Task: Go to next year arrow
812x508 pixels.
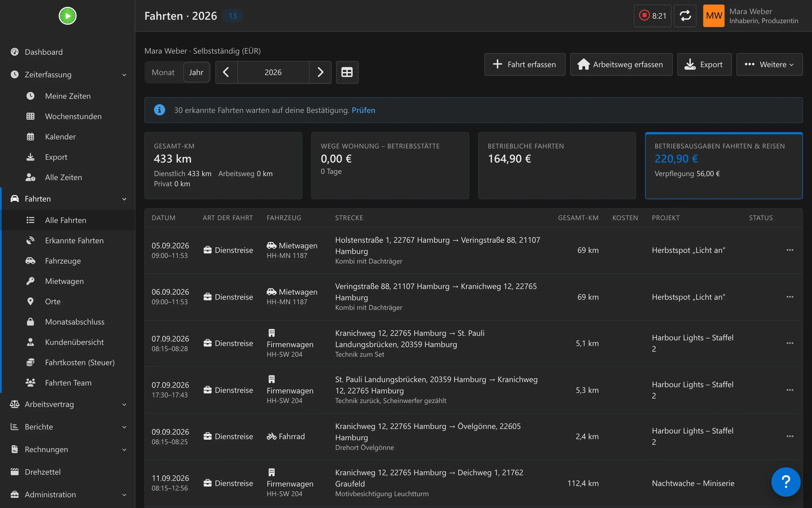Action: pyautogui.click(x=320, y=72)
